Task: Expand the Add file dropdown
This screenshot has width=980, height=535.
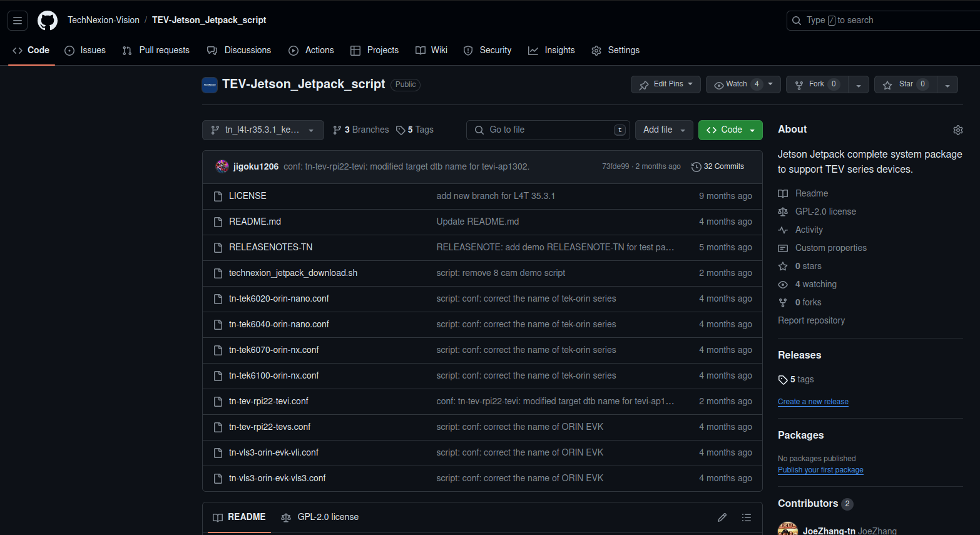Action: 664,130
